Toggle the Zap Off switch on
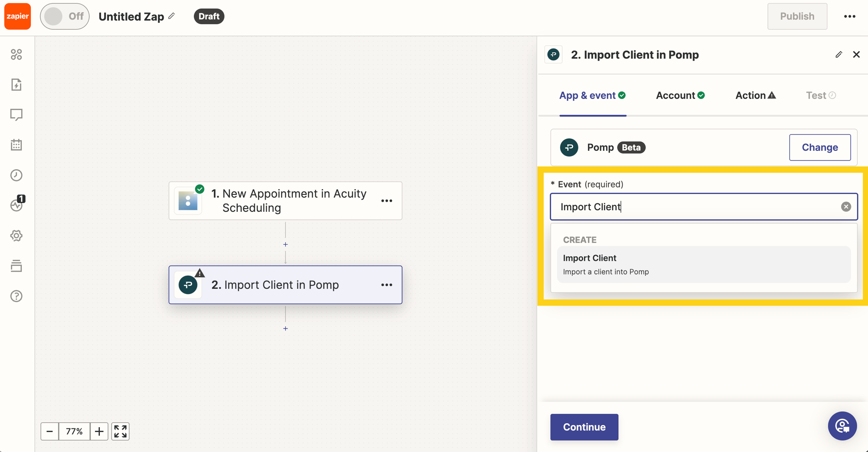 click(65, 16)
